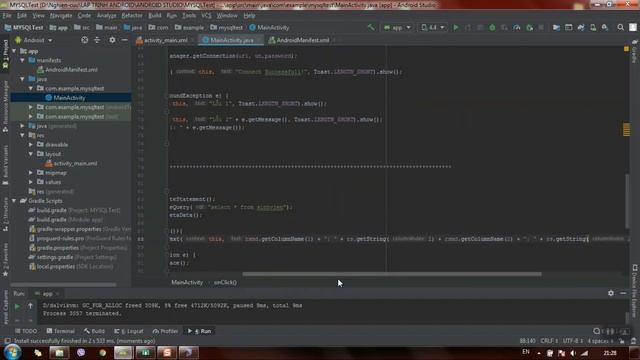Collapse the manifests folder
The width and height of the screenshot is (640, 360).
(22, 60)
